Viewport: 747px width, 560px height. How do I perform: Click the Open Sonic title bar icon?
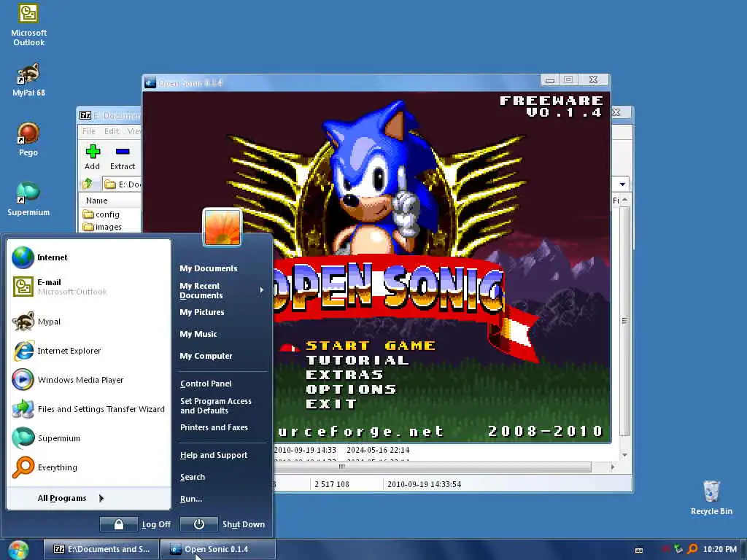150,82
